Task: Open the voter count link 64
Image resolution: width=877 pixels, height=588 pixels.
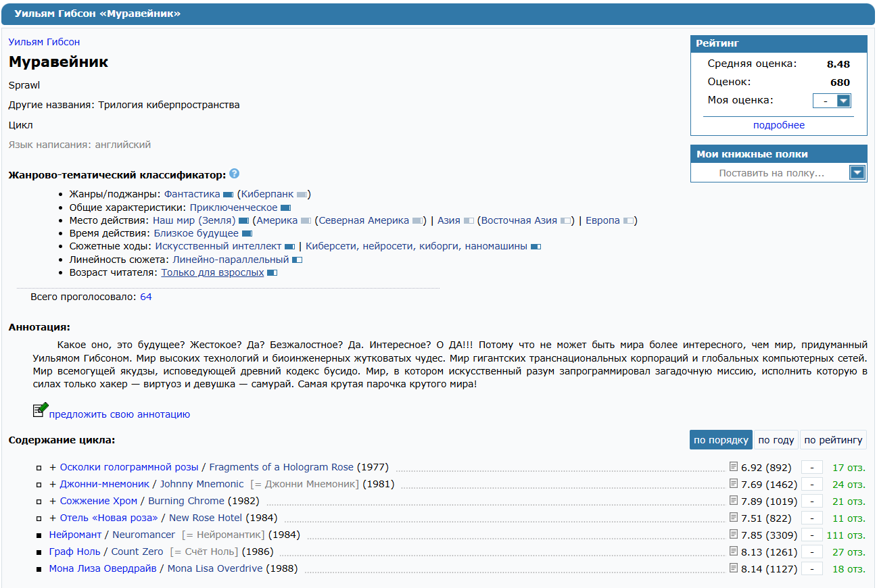Action: (x=146, y=297)
